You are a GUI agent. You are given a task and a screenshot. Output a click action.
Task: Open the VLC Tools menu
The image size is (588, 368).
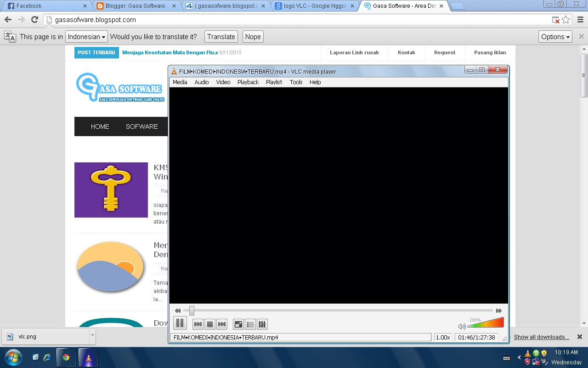tap(296, 82)
